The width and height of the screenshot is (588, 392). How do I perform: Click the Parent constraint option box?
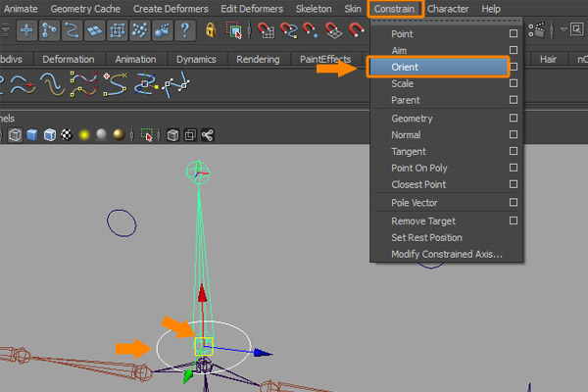click(x=513, y=100)
